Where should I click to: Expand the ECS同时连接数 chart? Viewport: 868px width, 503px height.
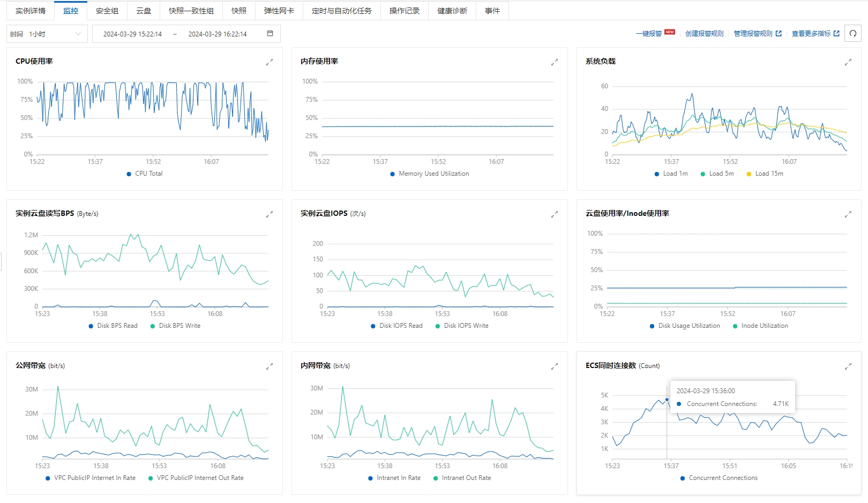(848, 366)
